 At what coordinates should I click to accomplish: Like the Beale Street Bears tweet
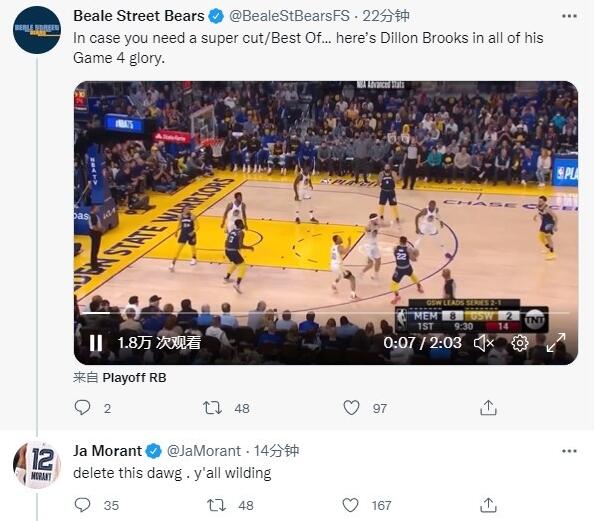351,408
